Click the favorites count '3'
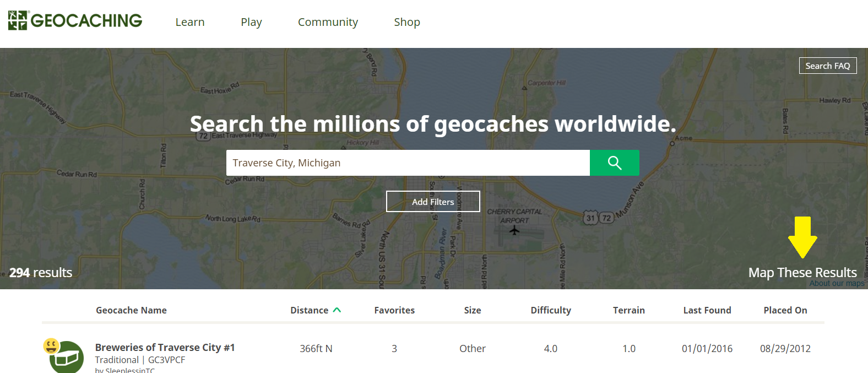Screen dimensions: 868x373 pyautogui.click(x=394, y=349)
